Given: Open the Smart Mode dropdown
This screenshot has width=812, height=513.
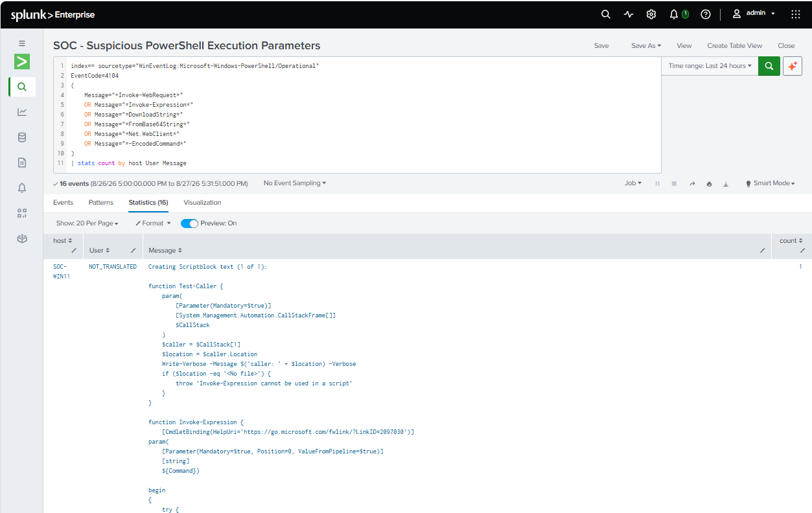Looking at the screenshot, I should [x=770, y=183].
